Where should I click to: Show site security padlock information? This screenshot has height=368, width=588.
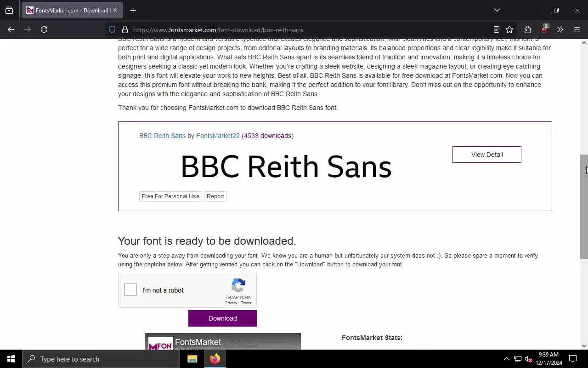pyautogui.click(x=124, y=29)
